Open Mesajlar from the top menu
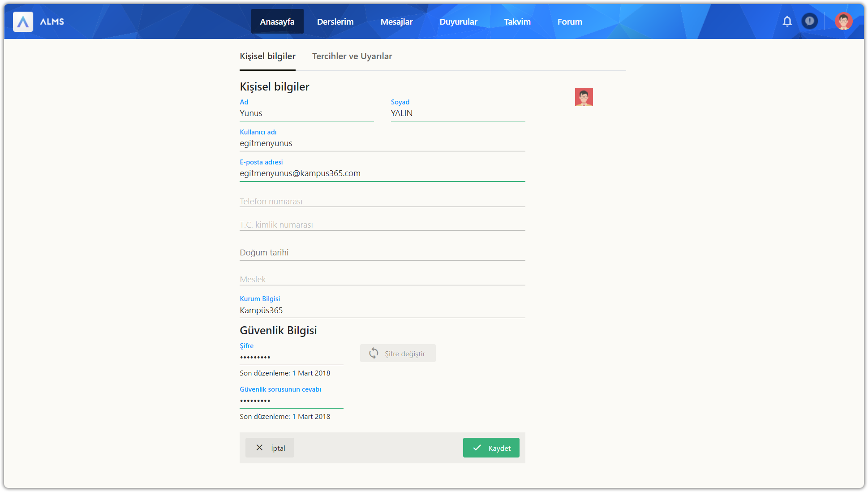 tap(396, 22)
